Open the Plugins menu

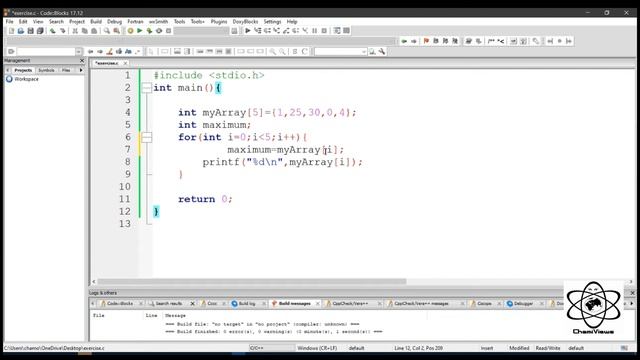coord(219,21)
